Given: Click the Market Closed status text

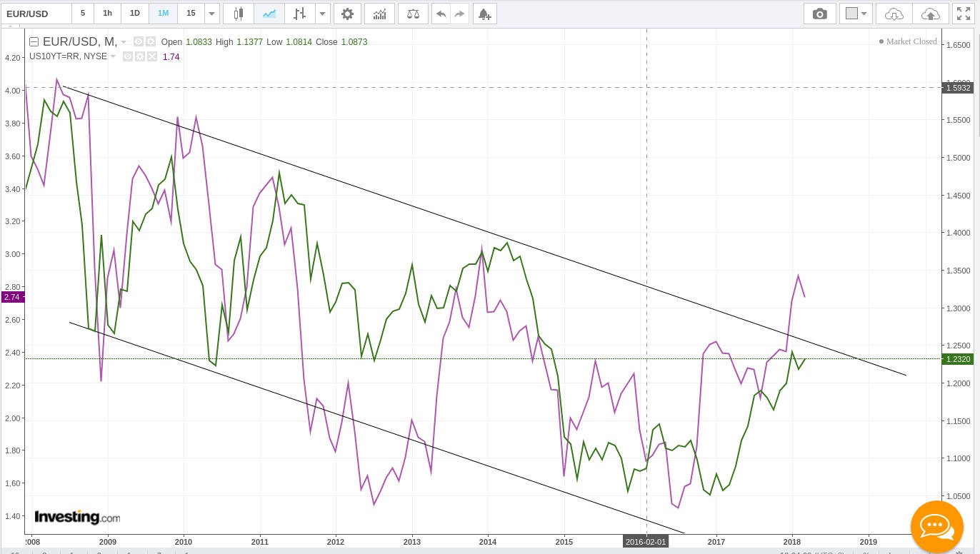Looking at the screenshot, I should [911, 41].
